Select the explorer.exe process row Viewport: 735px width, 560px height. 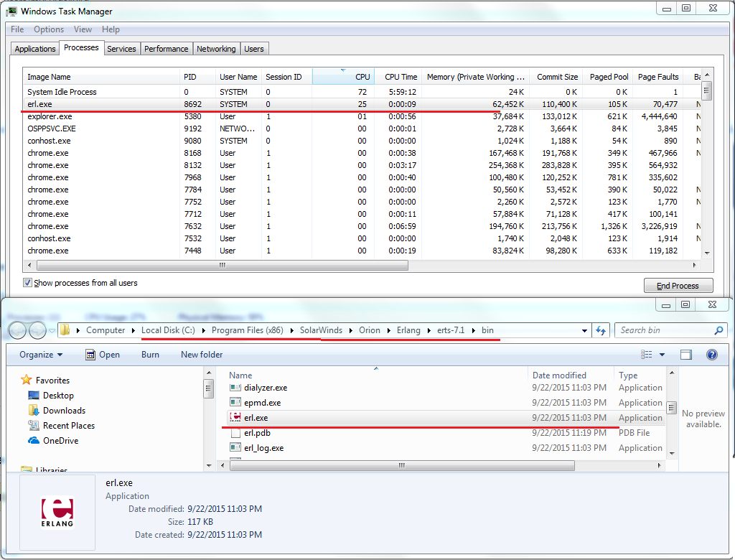tap(362, 116)
